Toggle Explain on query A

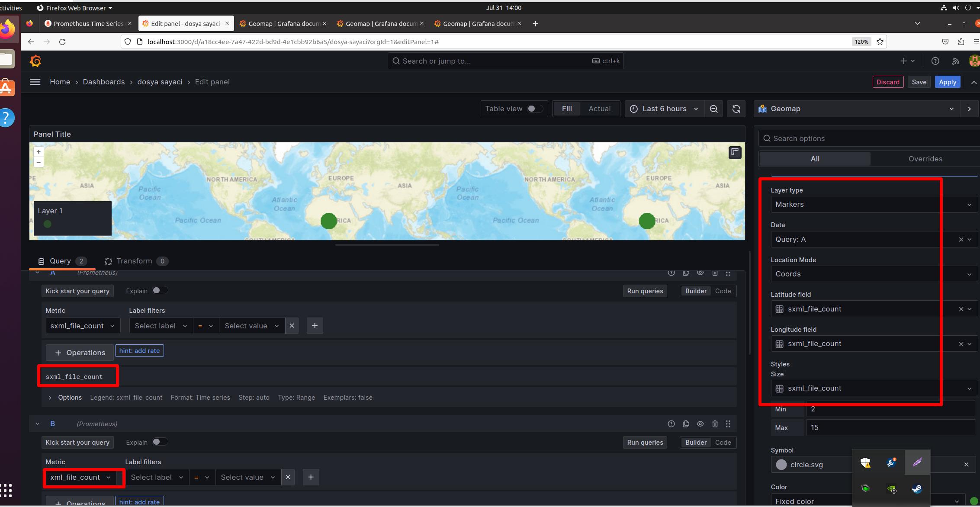point(160,290)
